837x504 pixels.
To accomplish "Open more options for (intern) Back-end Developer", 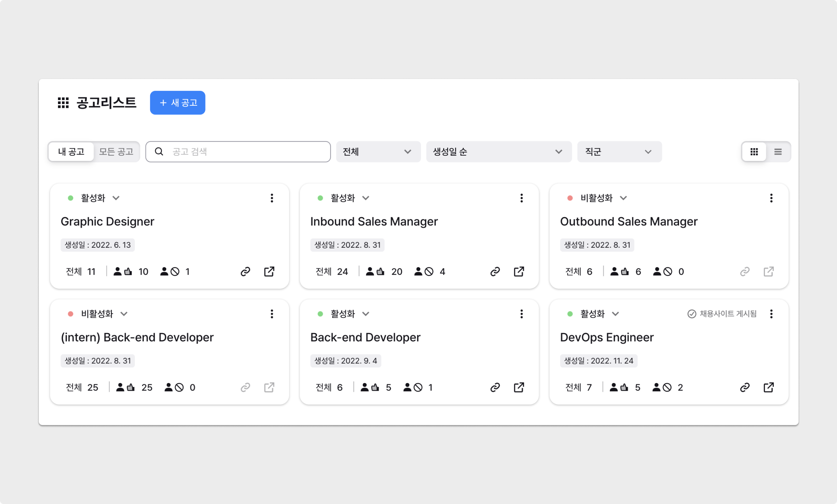I will pyautogui.click(x=272, y=314).
